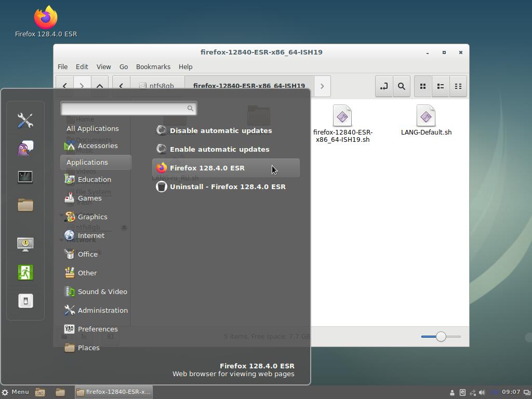The width and height of the screenshot is (532, 399).
Task: Switch file manager to list view
Action: click(x=441, y=86)
